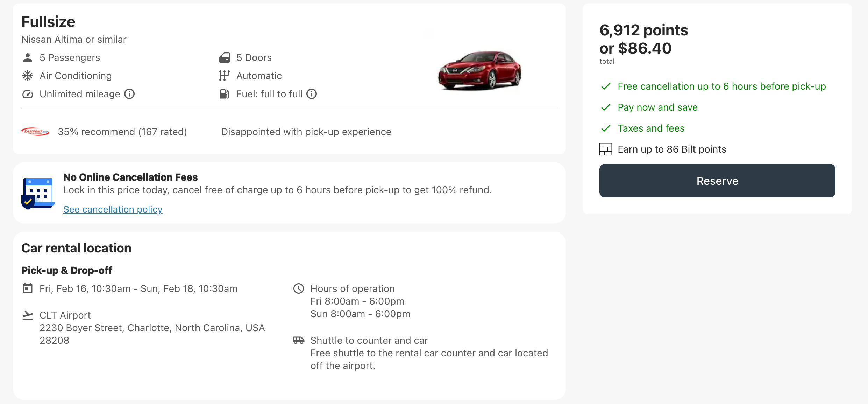Click the red Nissan Altima car image
The height and width of the screenshot is (404, 868).
(480, 70)
